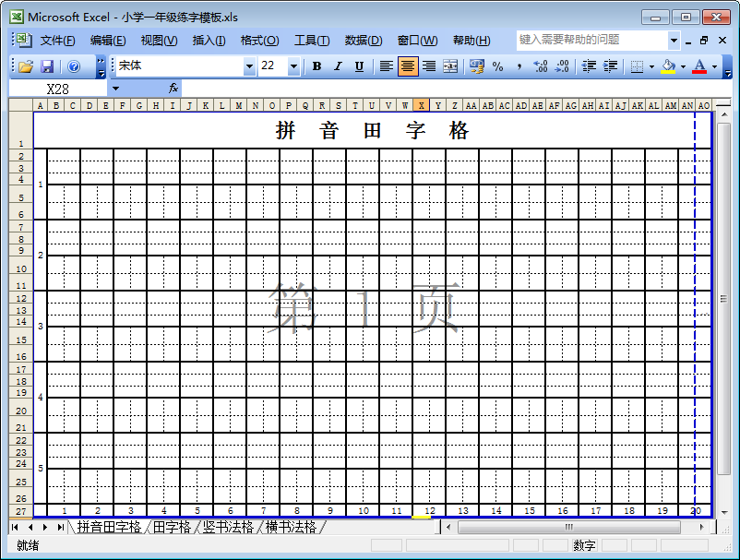Open Borders dropdown arrow
This screenshot has height=560, width=740.
coord(651,66)
